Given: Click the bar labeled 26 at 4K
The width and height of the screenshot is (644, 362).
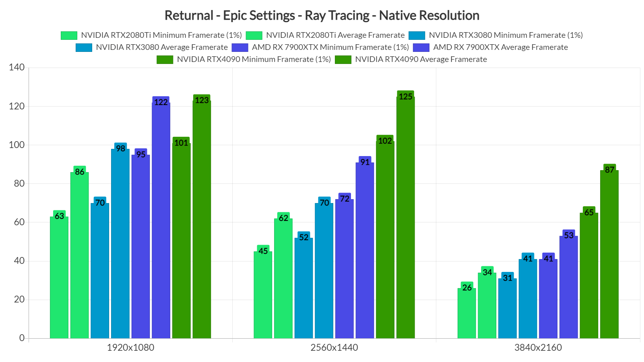Looking at the screenshot, I should [467, 313].
